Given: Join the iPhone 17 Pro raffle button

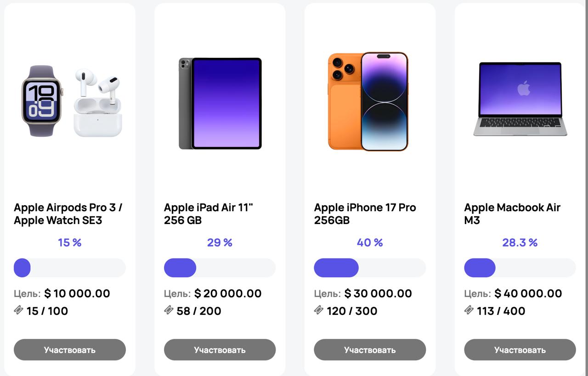Looking at the screenshot, I should pyautogui.click(x=370, y=350).
